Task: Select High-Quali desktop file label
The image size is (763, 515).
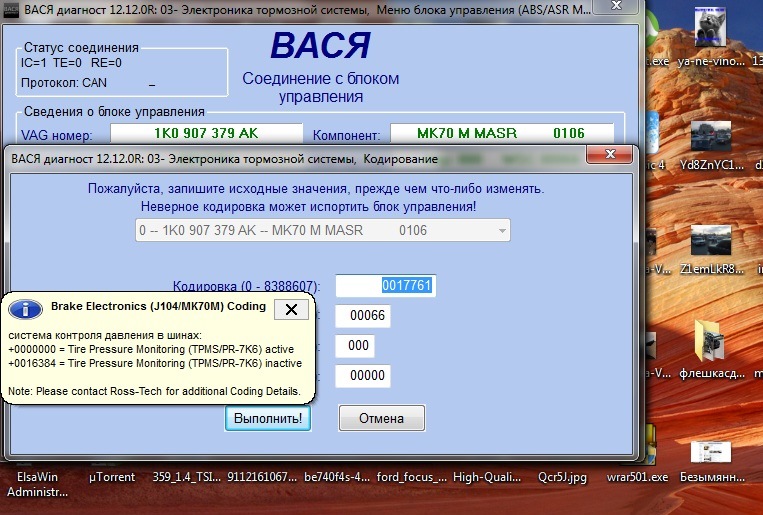Action: pyautogui.click(x=487, y=477)
